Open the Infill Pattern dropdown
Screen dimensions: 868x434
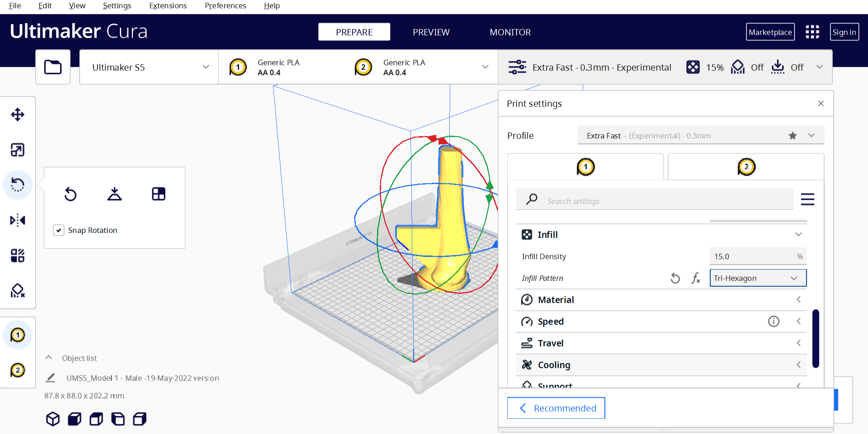click(x=758, y=278)
